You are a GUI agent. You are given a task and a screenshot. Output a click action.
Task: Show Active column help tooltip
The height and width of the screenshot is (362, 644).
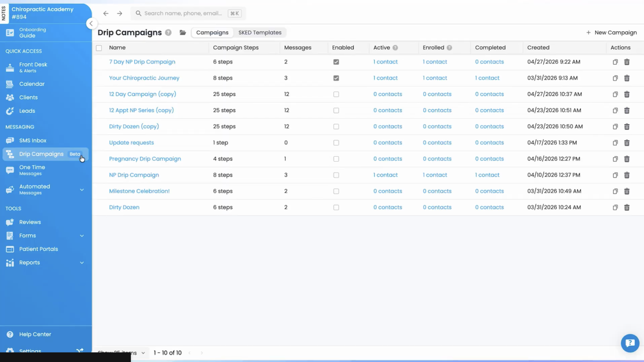[395, 48]
